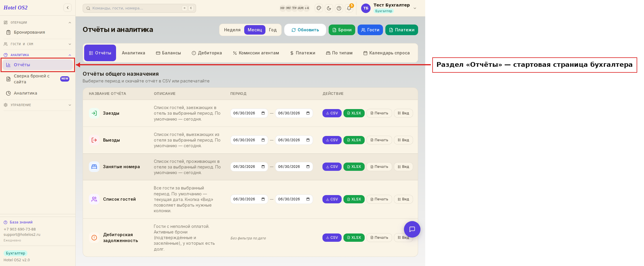Image resolution: width=644 pixels, height=266 pixels.
Task: Select the Год period option
Action: 273,30
